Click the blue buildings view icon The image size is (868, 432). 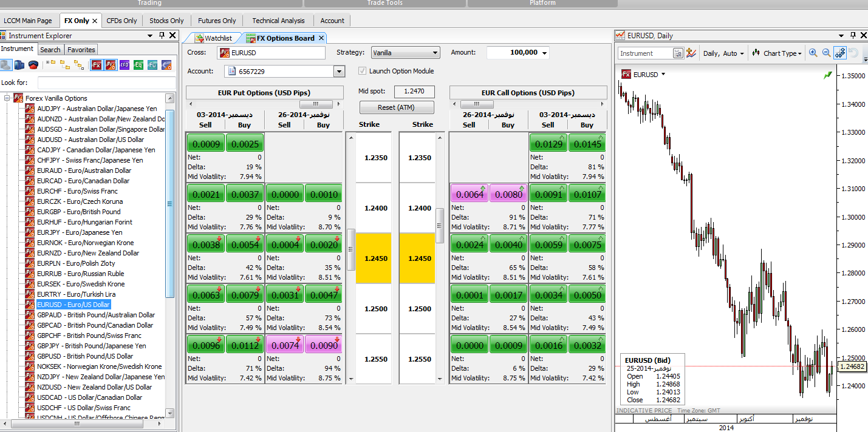pyautogui.click(x=19, y=64)
